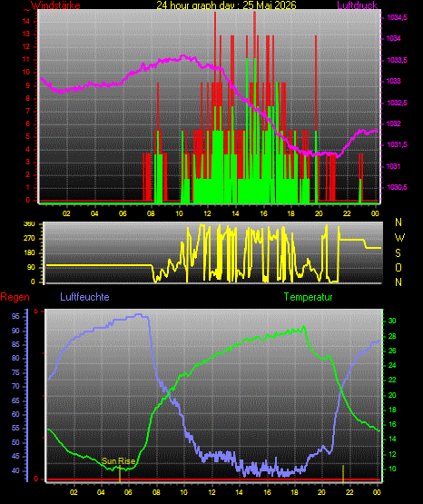Click the Luftfeuchte label
Screen dimensions: 423x504
tap(84, 296)
